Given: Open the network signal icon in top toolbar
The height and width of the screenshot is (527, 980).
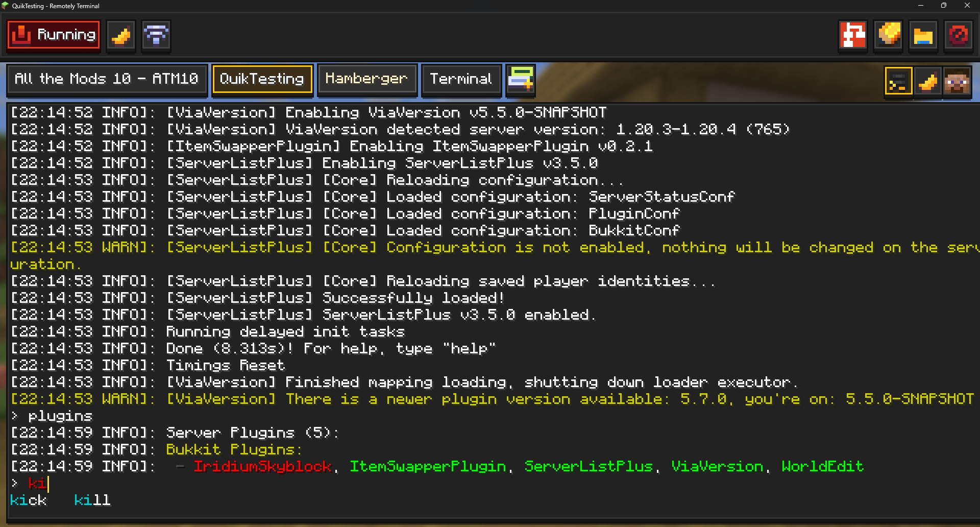Looking at the screenshot, I should [x=156, y=35].
